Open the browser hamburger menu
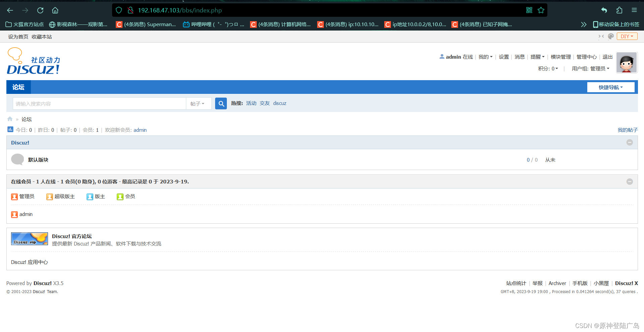This screenshot has height=332, width=644. (x=634, y=10)
